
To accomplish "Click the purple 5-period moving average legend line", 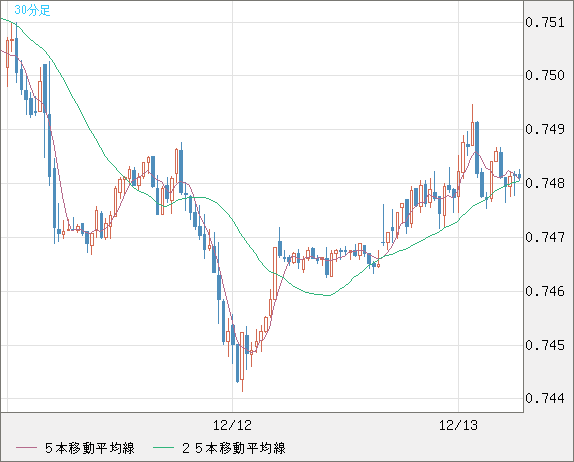I will [x=26, y=448].
